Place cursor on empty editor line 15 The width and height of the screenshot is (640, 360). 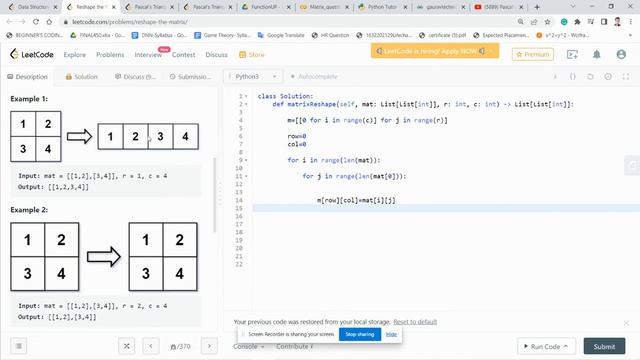445,208
